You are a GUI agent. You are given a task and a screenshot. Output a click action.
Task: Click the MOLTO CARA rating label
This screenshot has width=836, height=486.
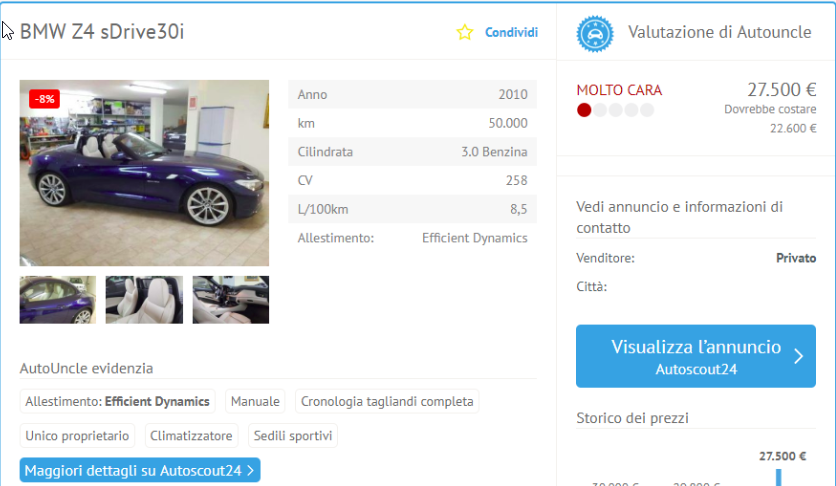[619, 90]
